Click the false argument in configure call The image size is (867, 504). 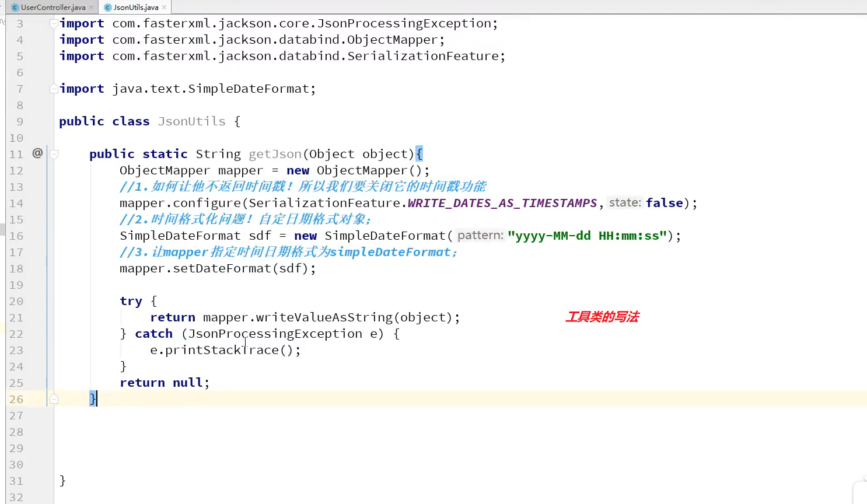point(664,203)
